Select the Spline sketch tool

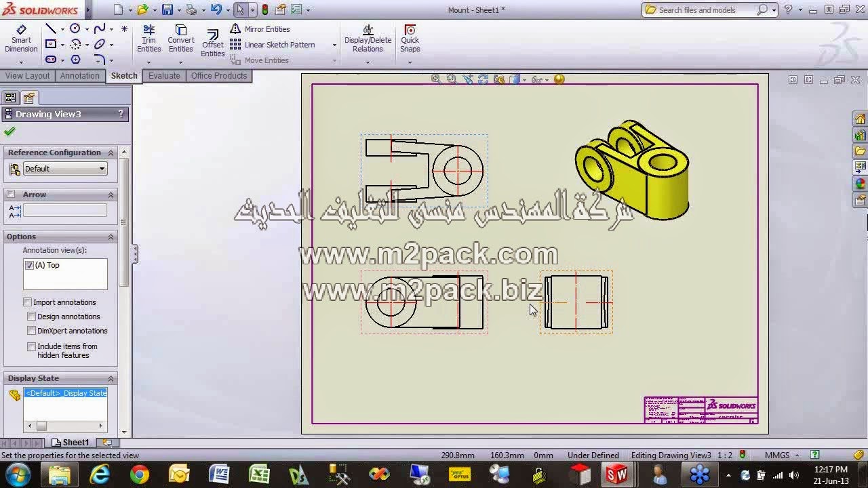(100, 29)
